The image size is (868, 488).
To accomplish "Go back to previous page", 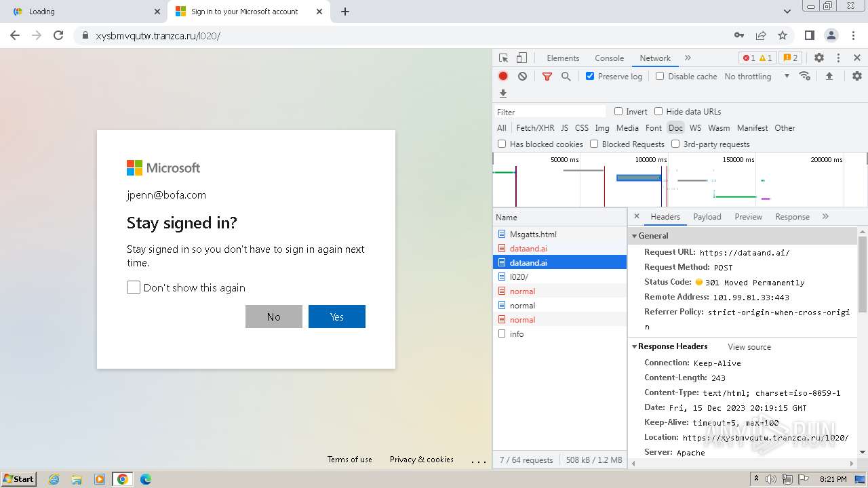I will [15, 35].
